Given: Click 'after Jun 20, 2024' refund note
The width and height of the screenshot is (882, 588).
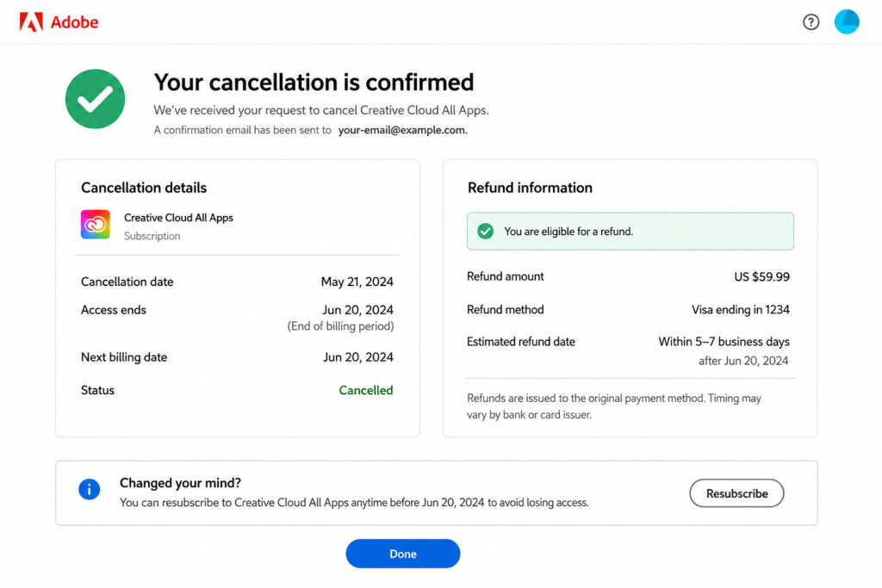Looking at the screenshot, I should (743, 361).
